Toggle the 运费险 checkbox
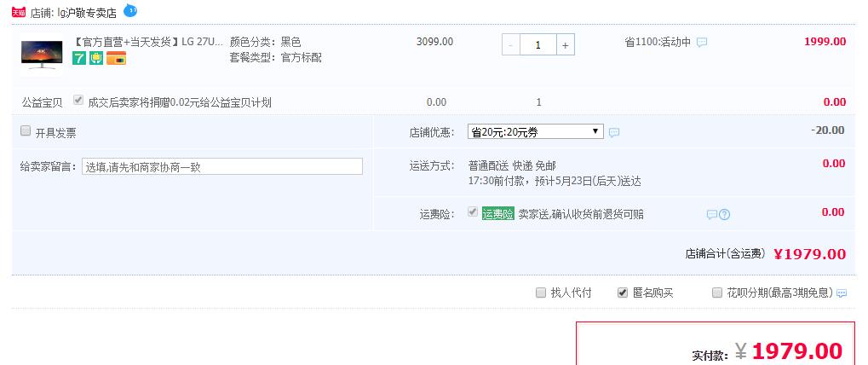 [x=472, y=211]
